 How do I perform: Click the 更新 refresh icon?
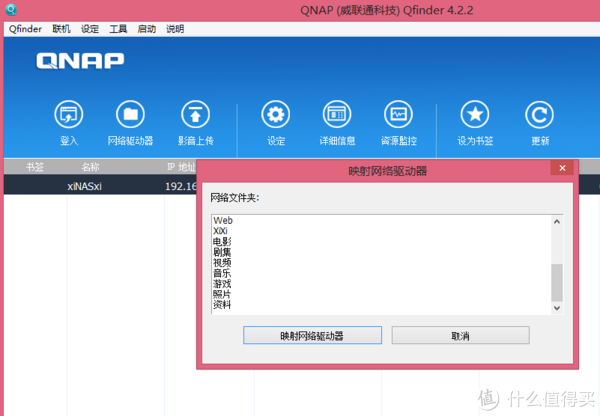pyautogui.click(x=540, y=114)
